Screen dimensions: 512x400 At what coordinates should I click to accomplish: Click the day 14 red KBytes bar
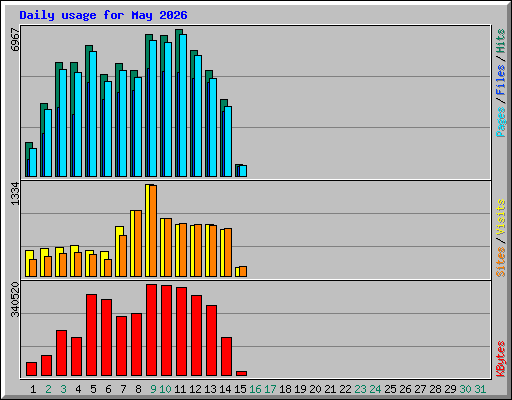coord(226,357)
